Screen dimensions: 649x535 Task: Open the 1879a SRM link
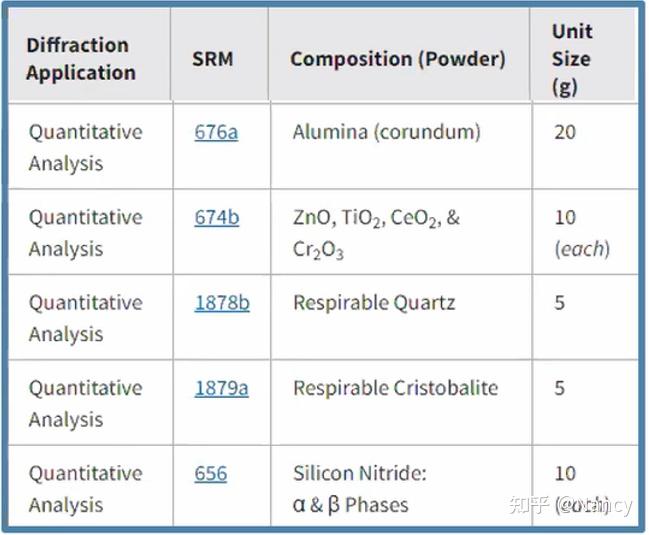[221, 388]
